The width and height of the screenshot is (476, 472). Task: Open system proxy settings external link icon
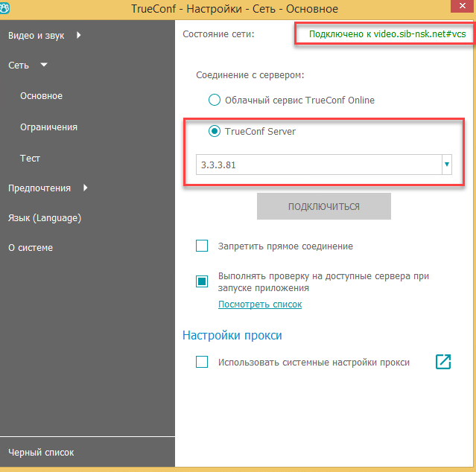443,362
